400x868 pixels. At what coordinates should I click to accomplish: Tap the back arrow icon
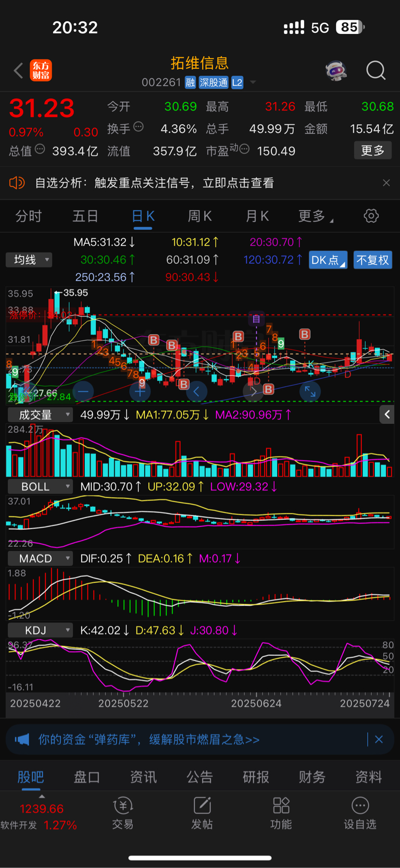[19, 70]
